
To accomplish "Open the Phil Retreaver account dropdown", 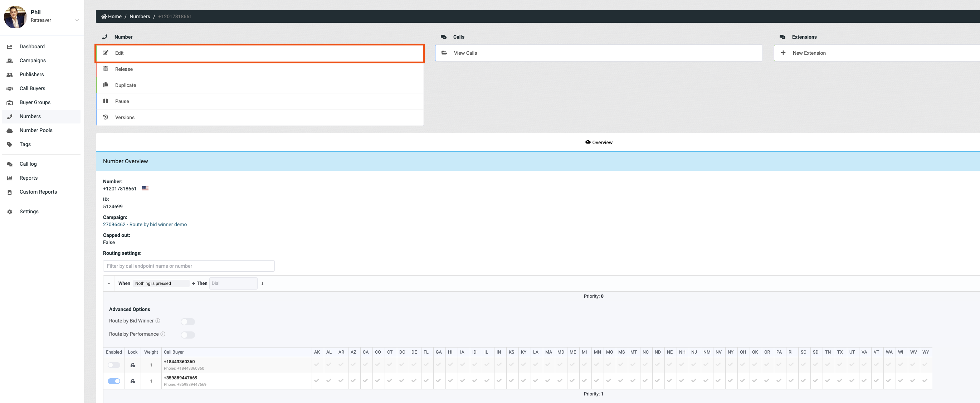I will [77, 20].
